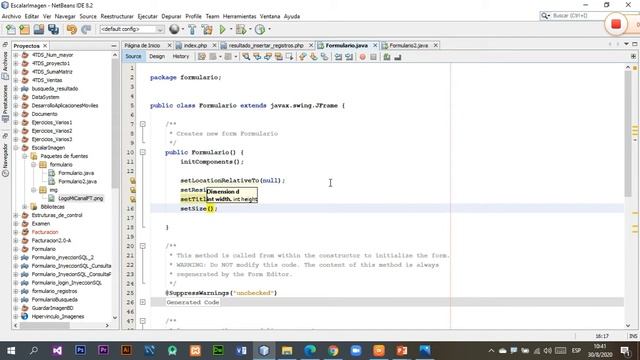640x360 pixels.
Task: Click the Shift Line Left icon
Action: 338,57
